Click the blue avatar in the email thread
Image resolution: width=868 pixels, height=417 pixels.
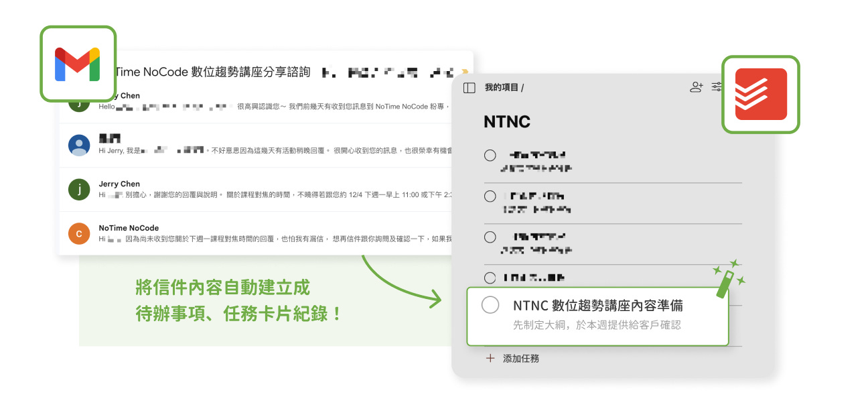click(78, 146)
